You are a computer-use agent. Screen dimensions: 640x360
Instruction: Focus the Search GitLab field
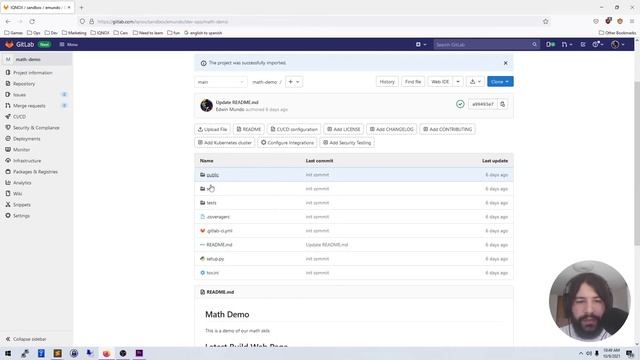pos(486,44)
